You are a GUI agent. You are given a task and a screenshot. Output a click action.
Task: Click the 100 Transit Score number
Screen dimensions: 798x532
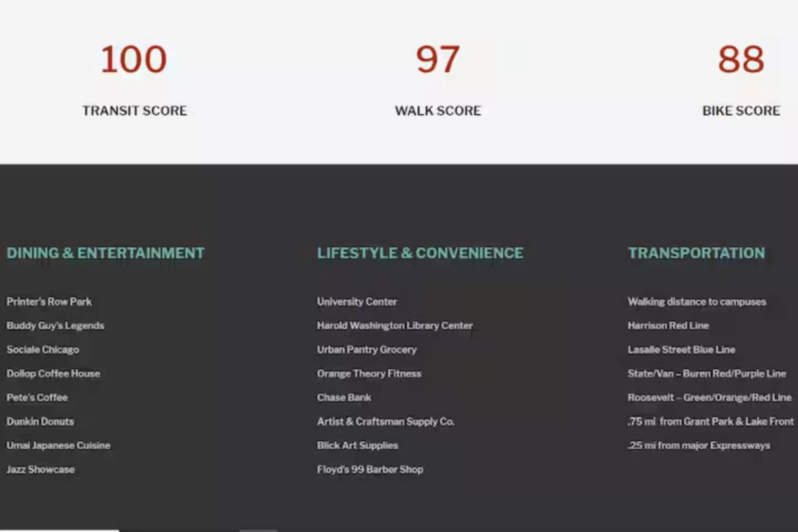(x=134, y=59)
